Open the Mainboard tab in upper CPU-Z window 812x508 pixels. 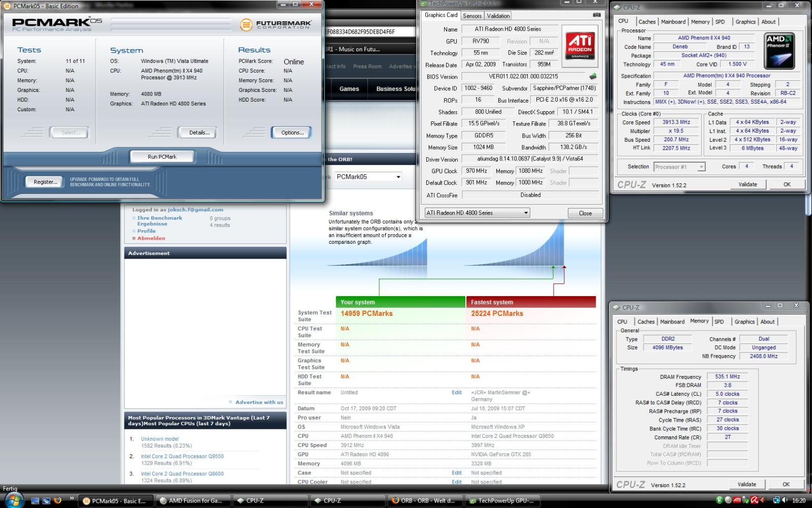pos(673,22)
